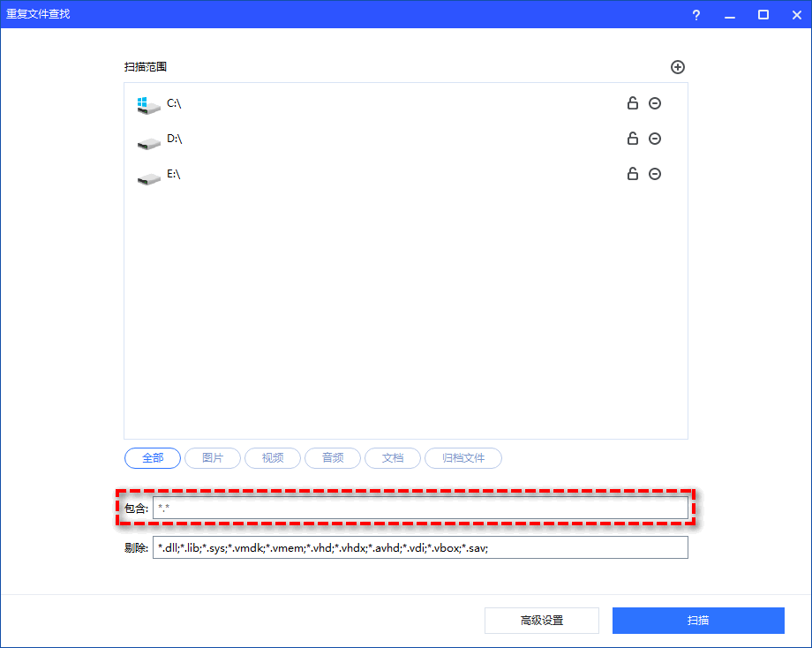Click the E:\ drive icon

pos(147,175)
